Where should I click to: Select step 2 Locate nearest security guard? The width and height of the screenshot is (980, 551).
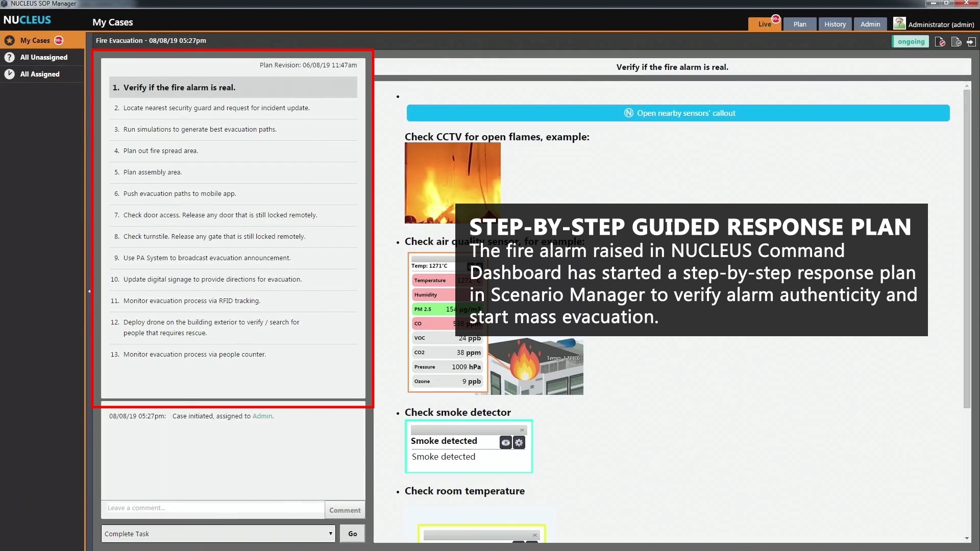[x=233, y=108]
